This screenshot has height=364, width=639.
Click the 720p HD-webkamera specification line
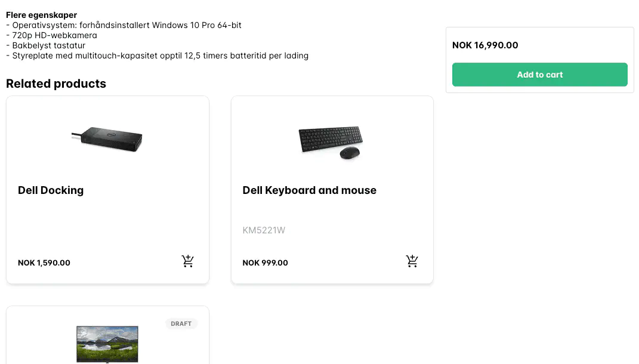coord(52,35)
